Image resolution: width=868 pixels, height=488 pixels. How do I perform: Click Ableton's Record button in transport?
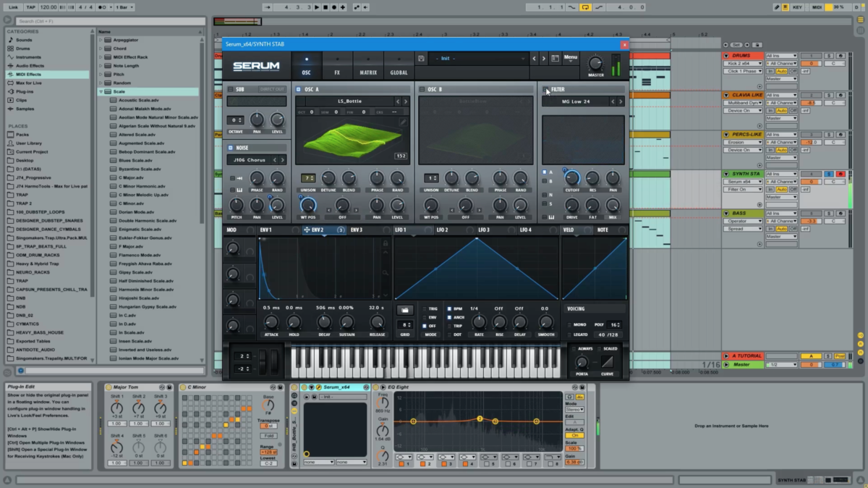333,7
